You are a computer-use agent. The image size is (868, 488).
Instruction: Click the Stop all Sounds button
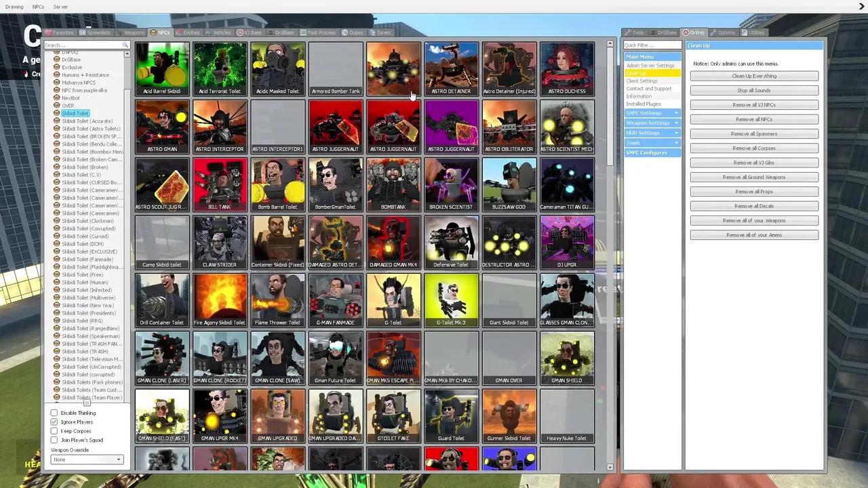[753, 90]
